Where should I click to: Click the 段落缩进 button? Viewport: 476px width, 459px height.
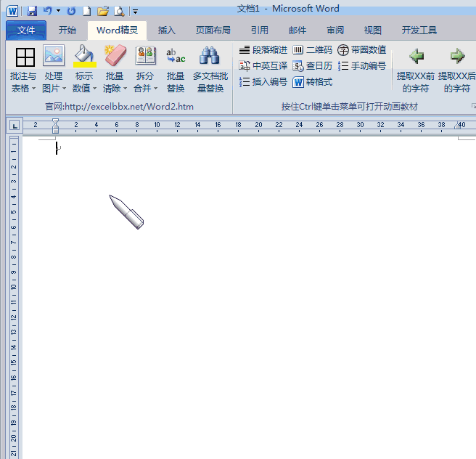[263, 50]
